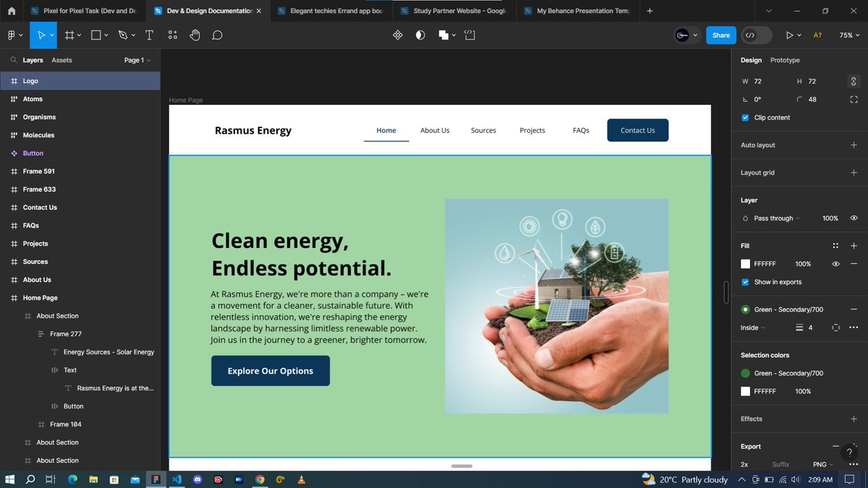Add a new tab with plus
Screen dimensions: 868x488
click(x=650, y=11)
